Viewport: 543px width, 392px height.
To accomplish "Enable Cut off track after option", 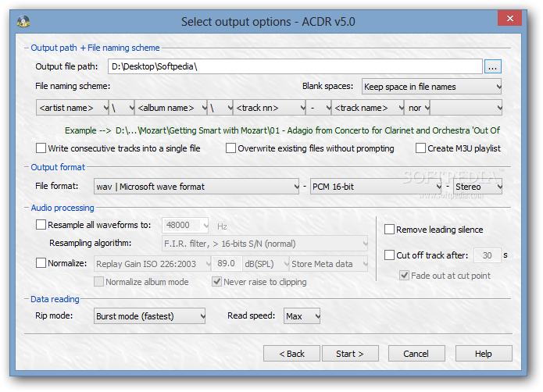I will coord(389,255).
